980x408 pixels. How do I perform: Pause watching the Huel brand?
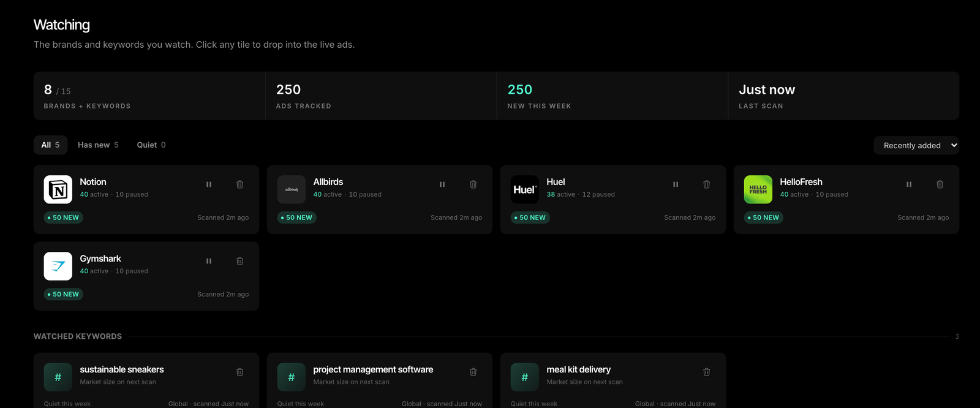(676, 184)
